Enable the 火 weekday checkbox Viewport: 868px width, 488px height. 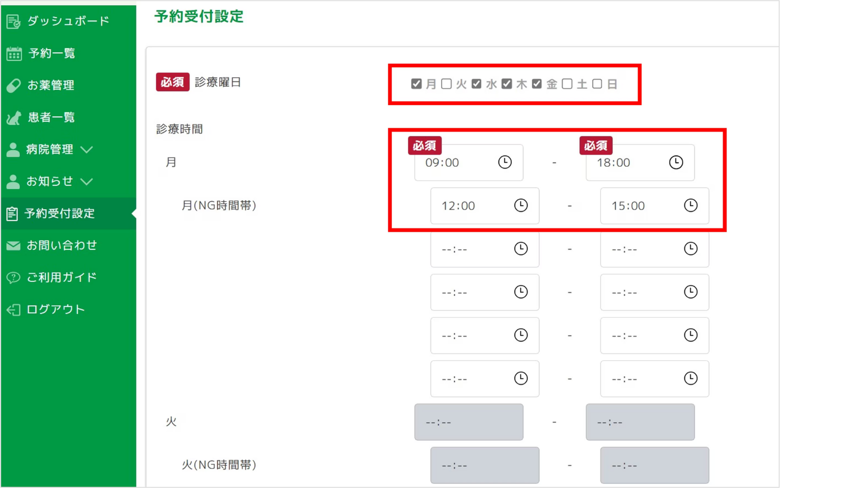pyautogui.click(x=446, y=84)
